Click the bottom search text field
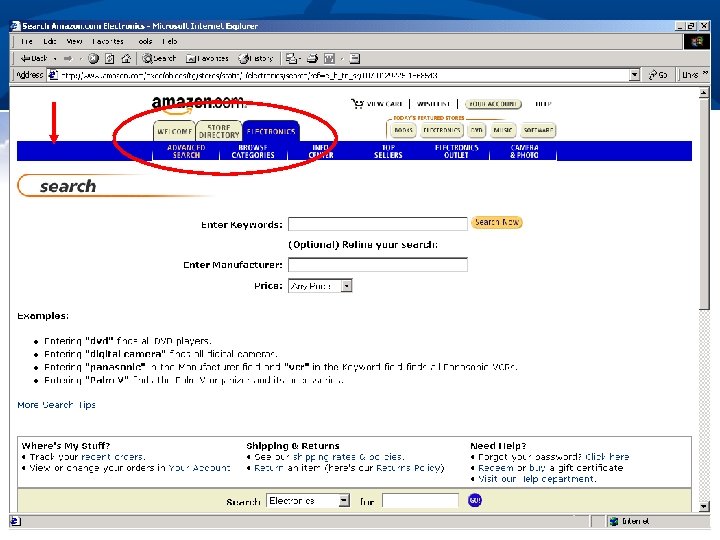The image size is (720, 540). [x=420, y=501]
